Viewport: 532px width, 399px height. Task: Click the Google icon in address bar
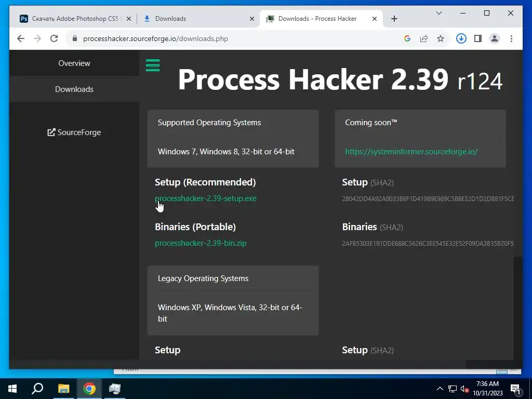pyautogui.click(x=407, y=38)
